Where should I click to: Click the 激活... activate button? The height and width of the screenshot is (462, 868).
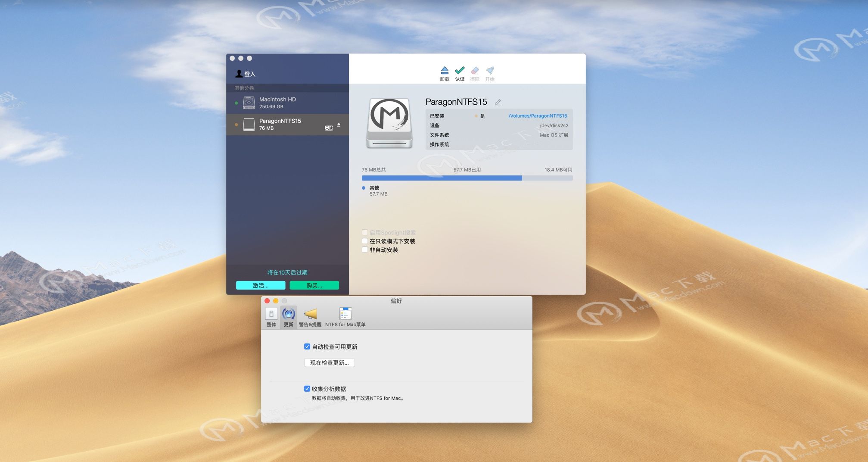[261, 285]
